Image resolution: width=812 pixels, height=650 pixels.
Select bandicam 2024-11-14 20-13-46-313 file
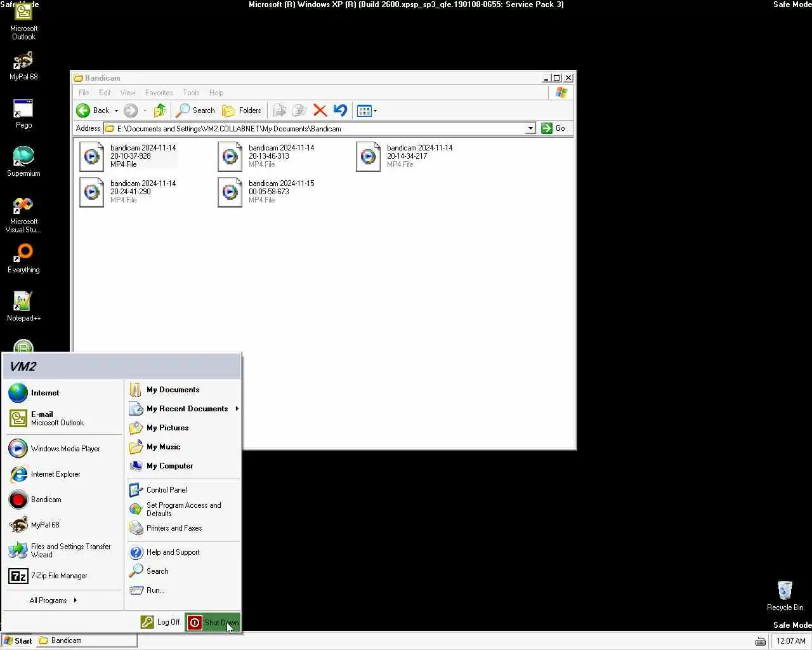[x=266, y=156]
